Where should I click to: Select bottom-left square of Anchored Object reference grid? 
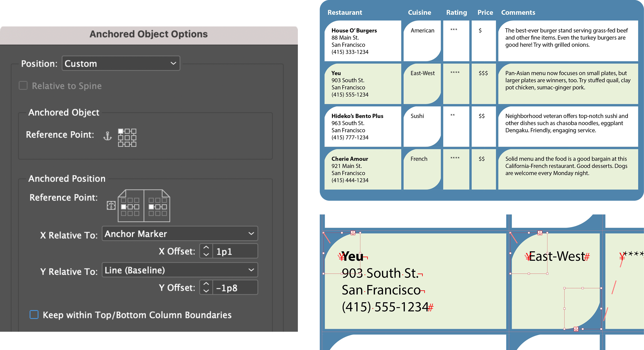tap(121, 144)
